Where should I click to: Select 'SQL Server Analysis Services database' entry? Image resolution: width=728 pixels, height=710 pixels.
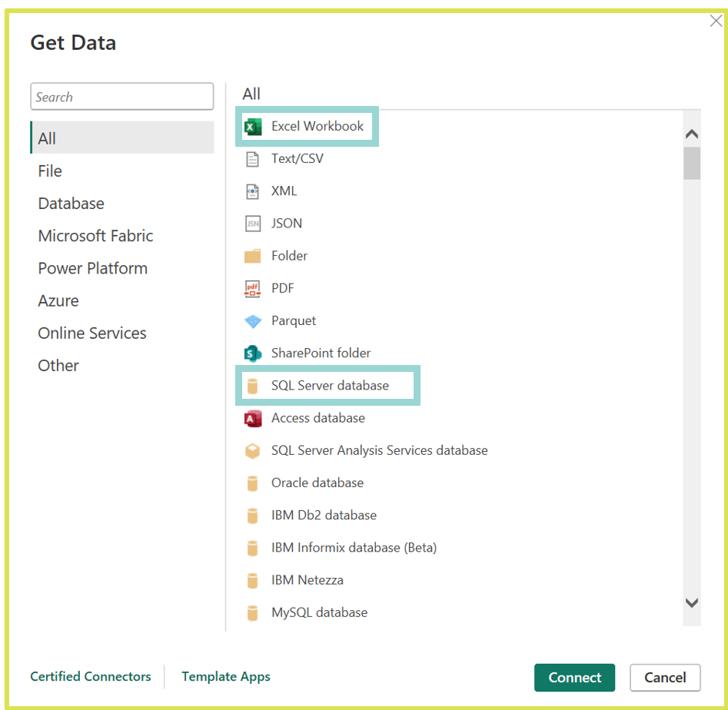[x=379, y=450]
